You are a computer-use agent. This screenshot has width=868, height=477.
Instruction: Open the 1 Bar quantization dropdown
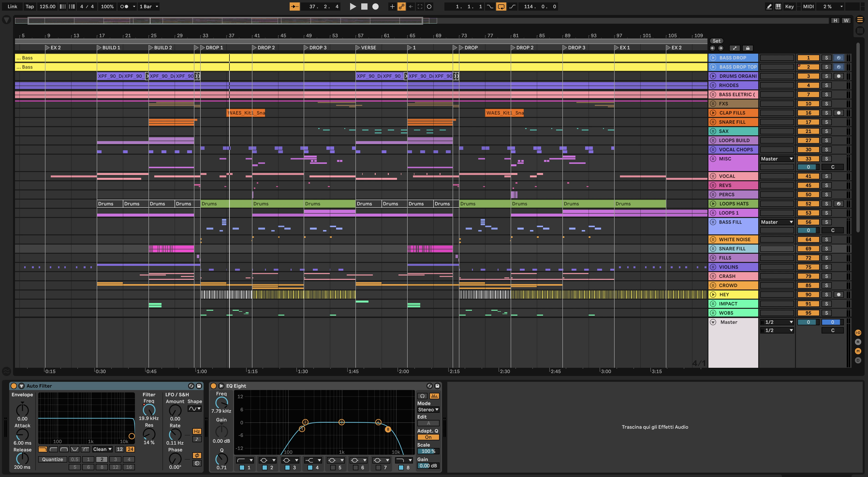(149, 6)
